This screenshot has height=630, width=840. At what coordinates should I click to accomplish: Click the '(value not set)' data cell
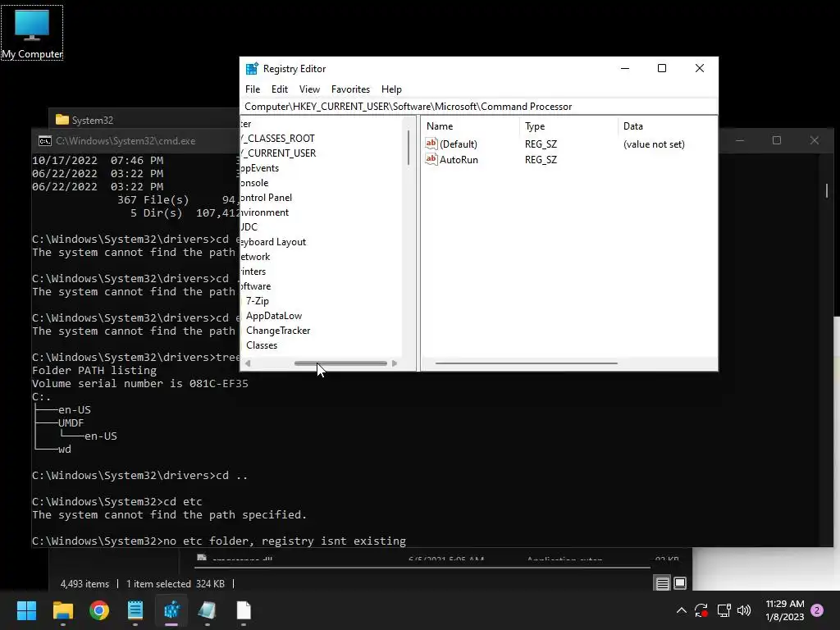(x=654, y=144)
